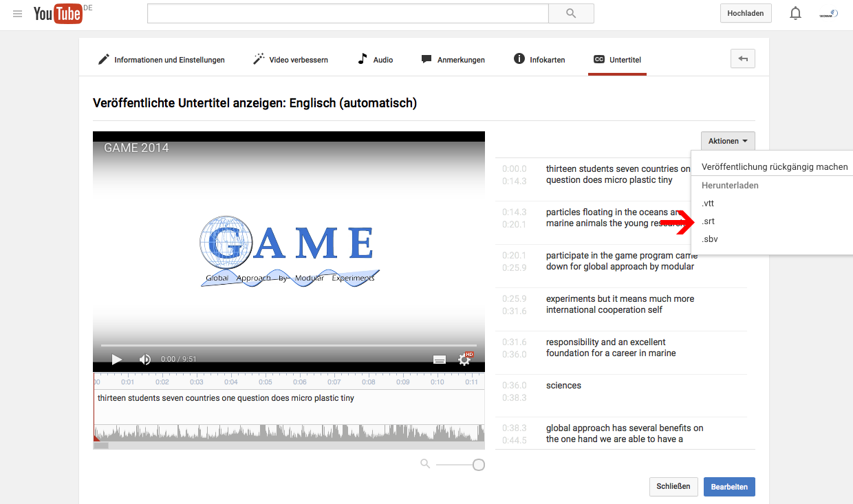Open the notifications bell

795,13
